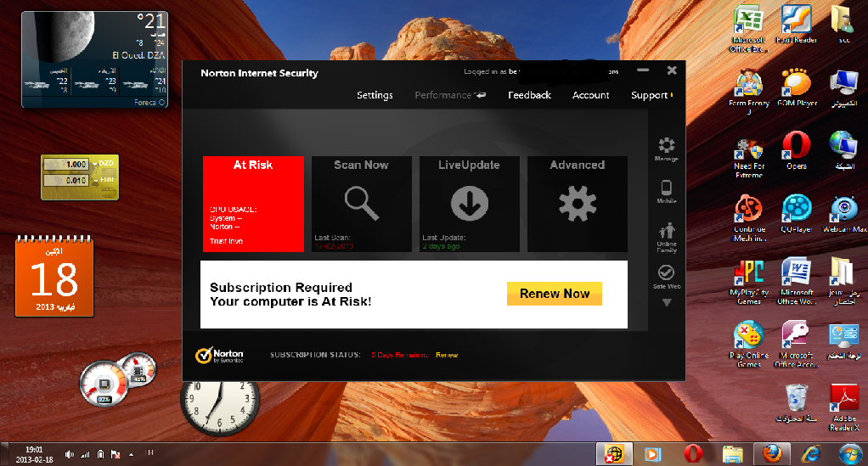The width and height of the screenshot is (868, 466).
Task: Select Continue Mesh desktop shortcut
Action: click(749, 218)
